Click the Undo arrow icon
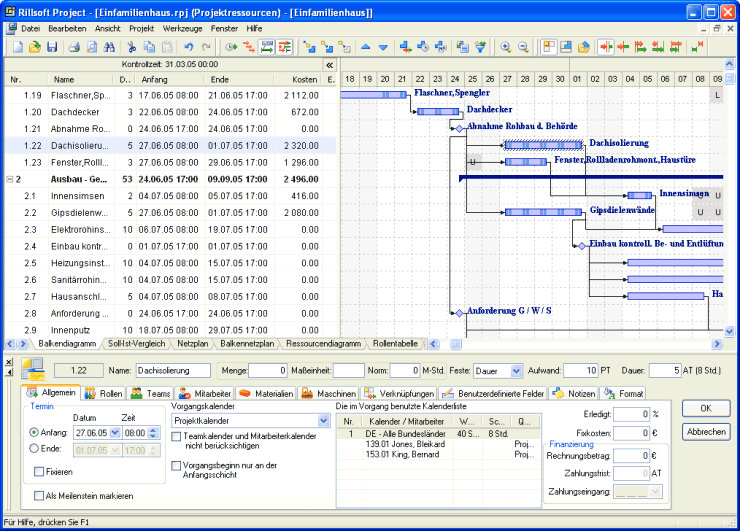Screen dimensions: 740x531 point(189,47)
